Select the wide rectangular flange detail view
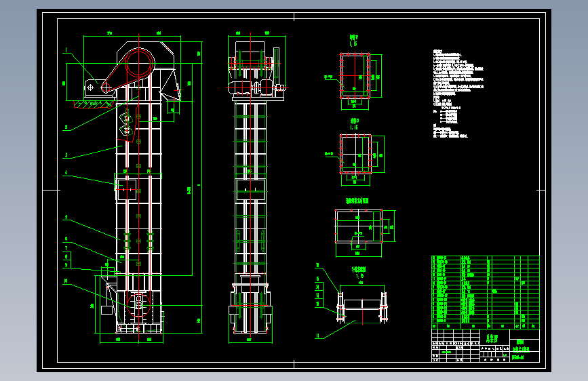Image resolution: width=588 pixels, height=381 pixels. point(359,226)
